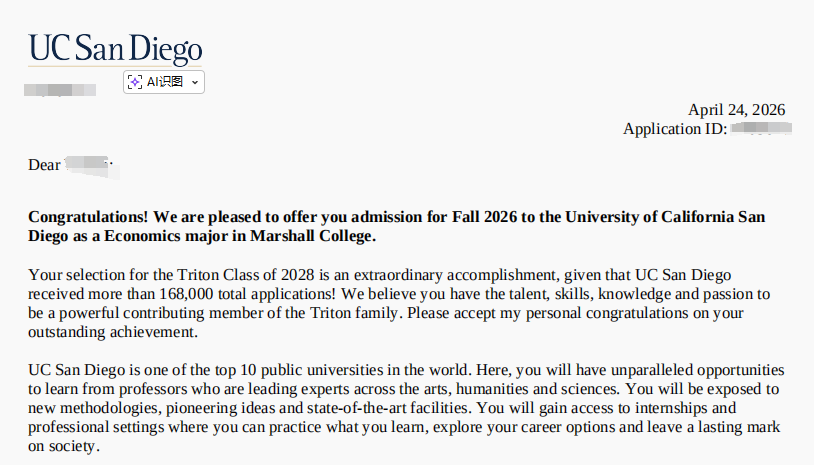Click the Application ID label
Image resolution: width=814 pixels, height=465 pixels.
pos(674,129)
